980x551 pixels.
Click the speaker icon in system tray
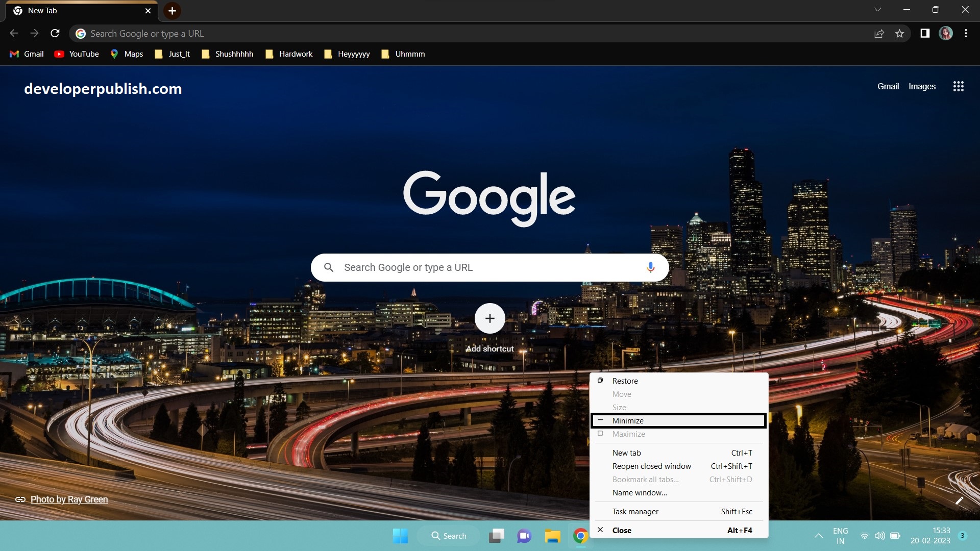[879, 536]
